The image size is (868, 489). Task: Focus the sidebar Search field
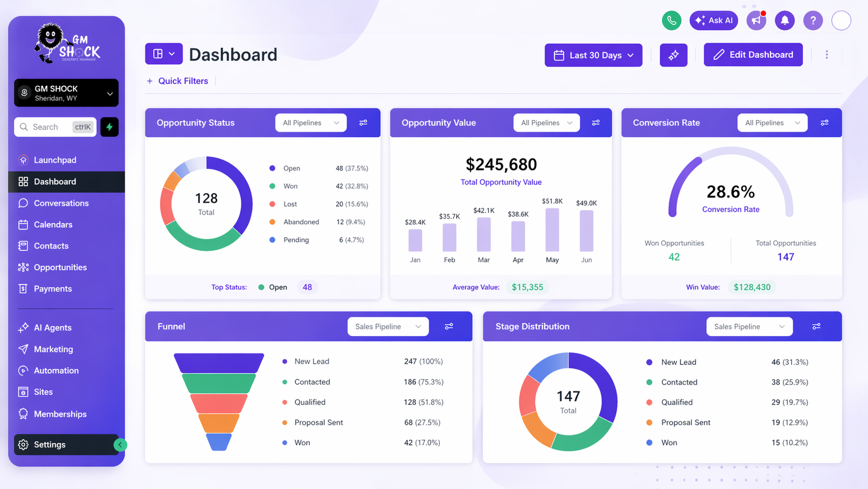55,127
